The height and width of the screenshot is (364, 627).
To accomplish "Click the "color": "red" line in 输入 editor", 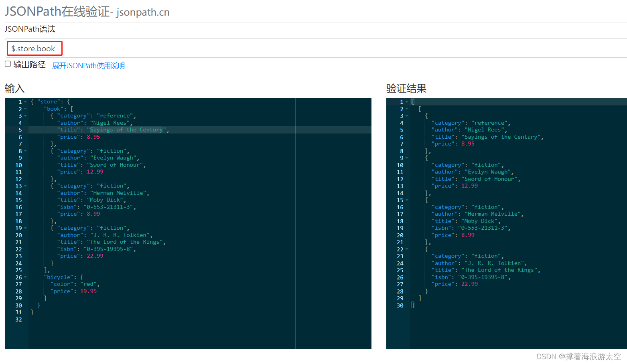I will click(x=75, y=284).
